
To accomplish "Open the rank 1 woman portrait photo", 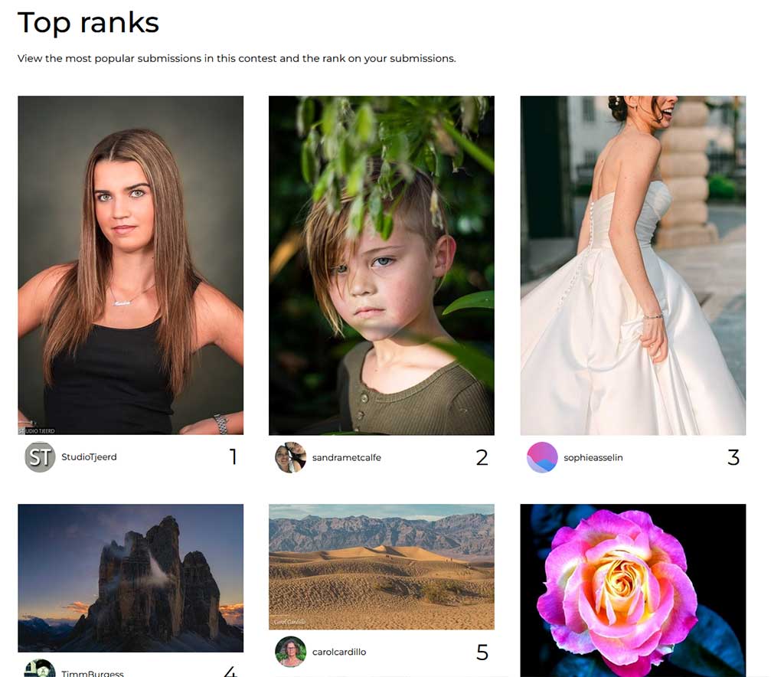I will [x=130, y=265].
